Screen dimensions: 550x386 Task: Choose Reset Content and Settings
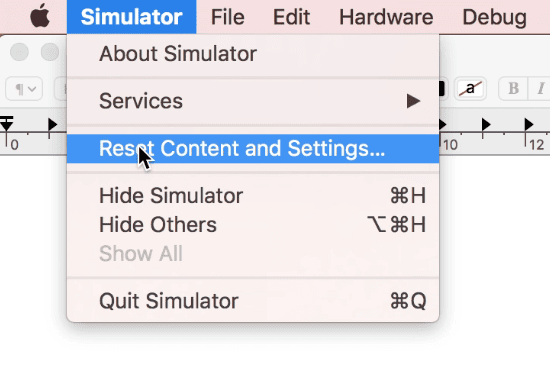[x=253, y=148]
